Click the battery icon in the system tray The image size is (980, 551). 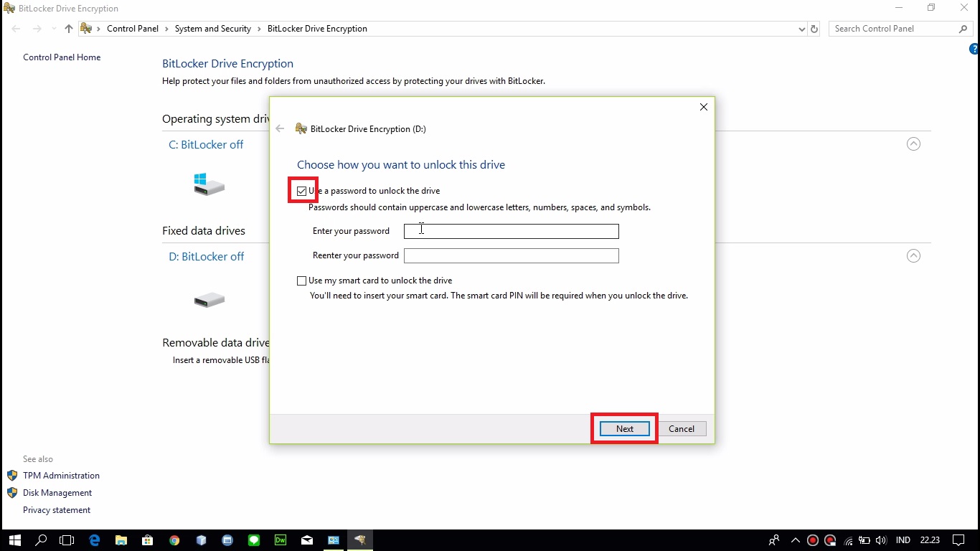coord(864,540)
